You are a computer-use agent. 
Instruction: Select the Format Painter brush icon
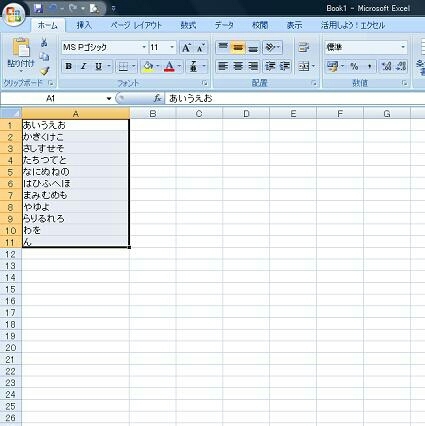click(x=44, y=71)
